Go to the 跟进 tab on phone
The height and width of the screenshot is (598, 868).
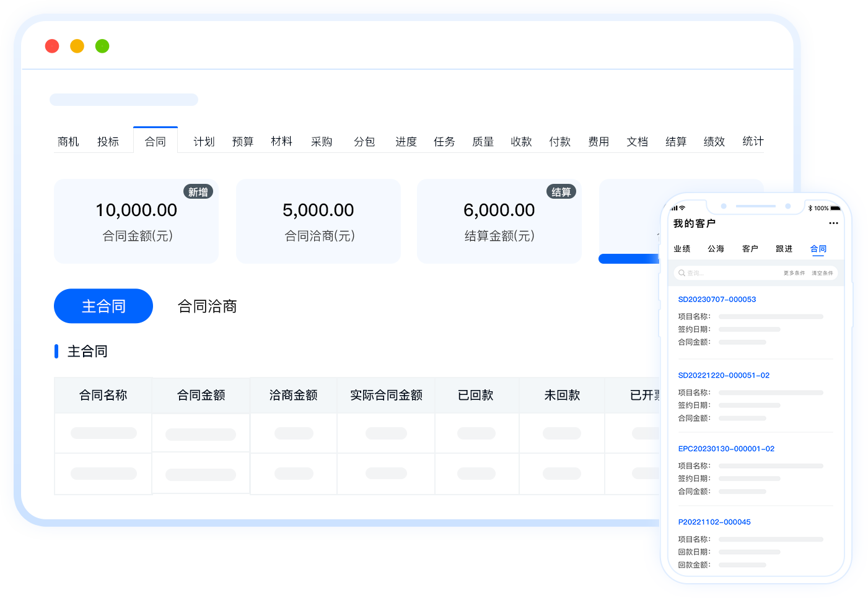[x=784, y=249]
